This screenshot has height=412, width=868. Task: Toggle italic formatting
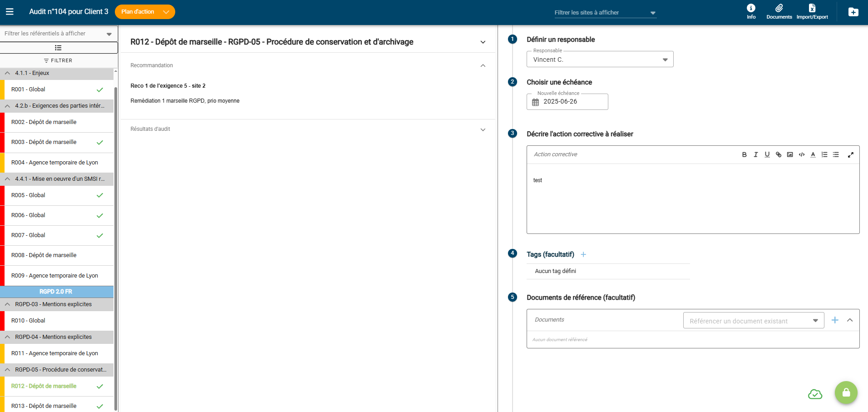(756, 155)
